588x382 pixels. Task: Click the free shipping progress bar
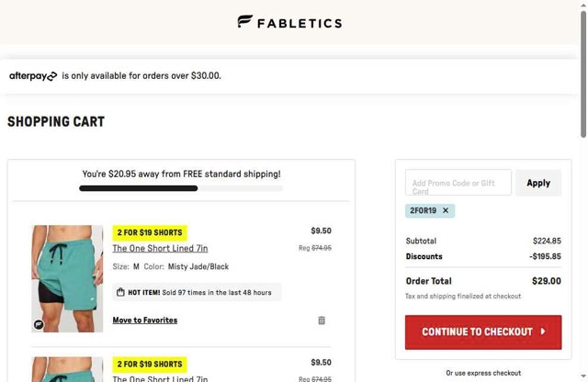(x=180, y=188)
